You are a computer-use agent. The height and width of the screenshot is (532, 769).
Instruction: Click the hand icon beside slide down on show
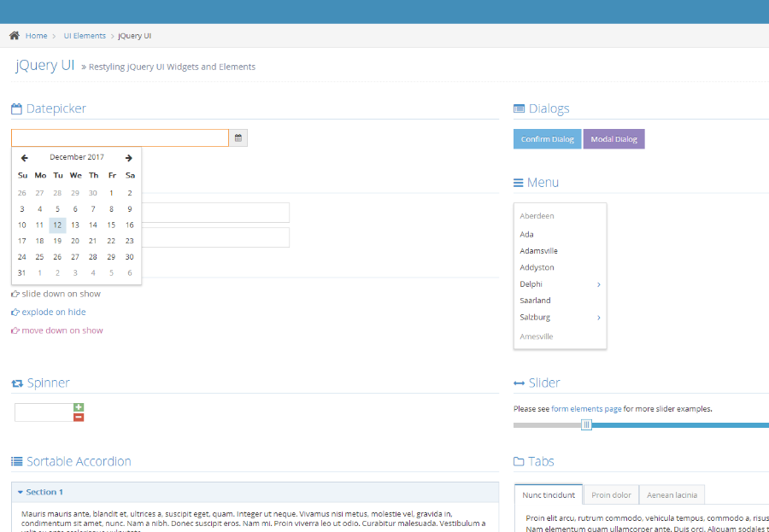tap(15, 295)
